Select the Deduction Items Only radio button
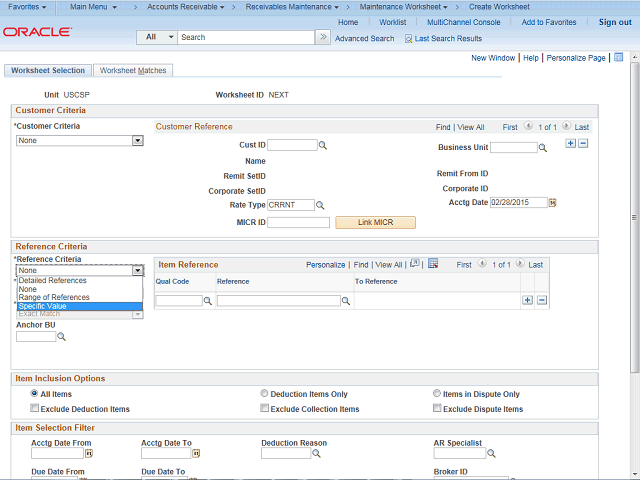Viewport: 640px width, 480px height. (x=264, y=394)
